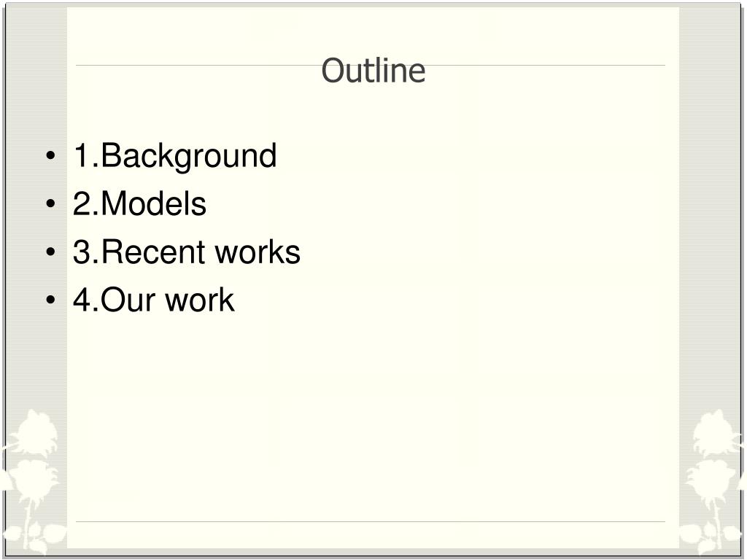Click the white rose decoration at bottom right

click(x=712, y=481)
